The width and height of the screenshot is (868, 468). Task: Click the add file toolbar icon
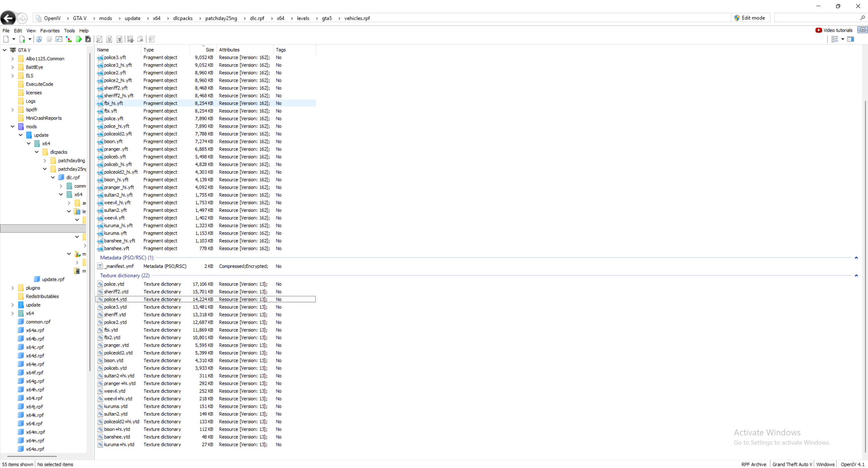coord(22,39)
